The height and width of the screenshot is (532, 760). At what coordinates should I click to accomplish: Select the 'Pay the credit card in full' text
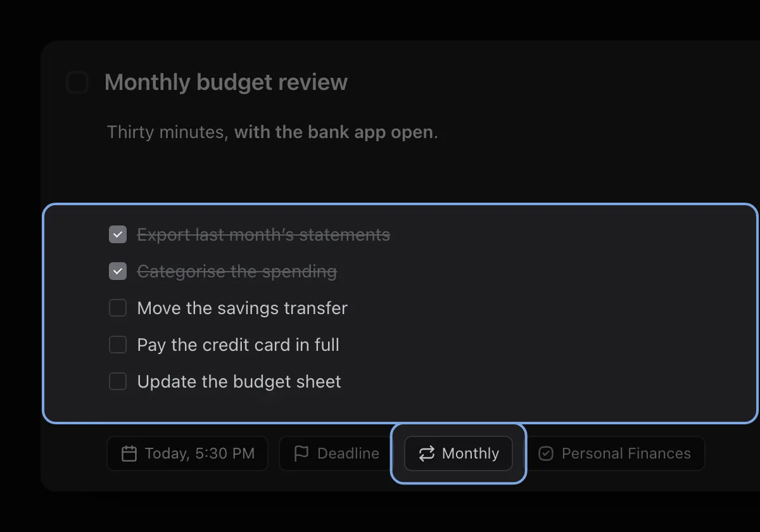pos(238,345)
